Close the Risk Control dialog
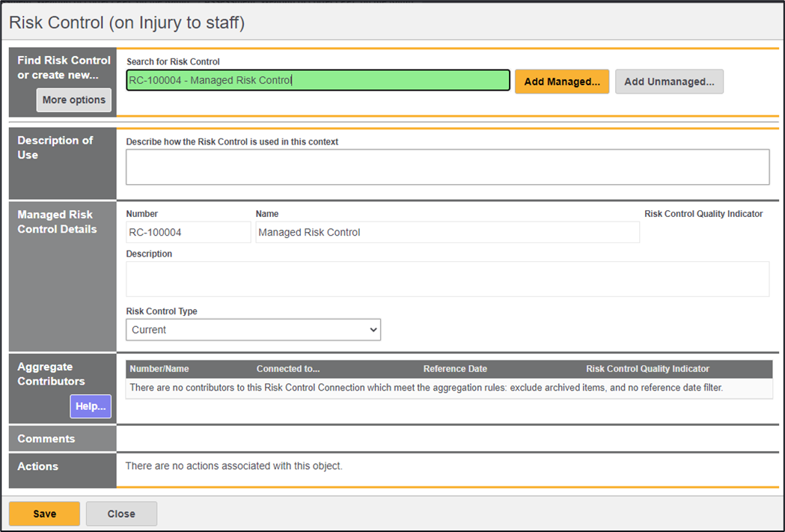 pyautogui.click(x=121, y=514)
